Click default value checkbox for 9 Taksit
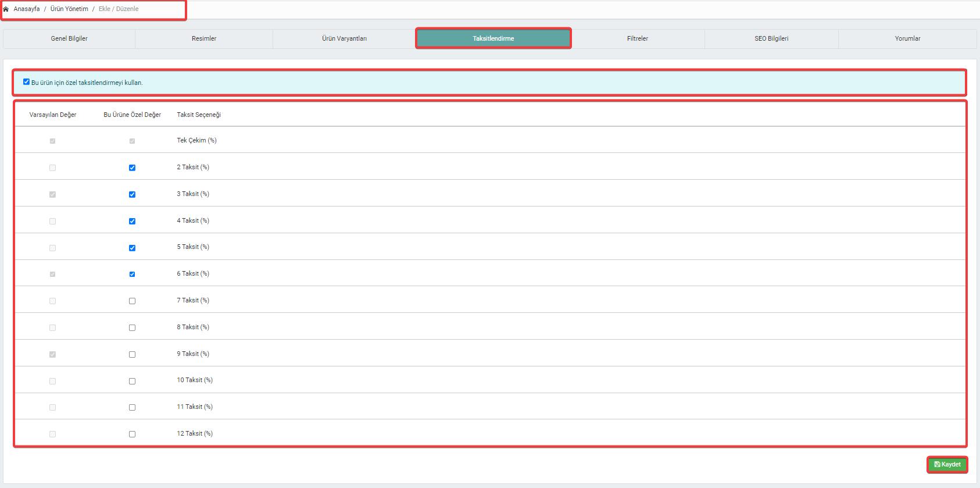980x488 pixels. point(52,354)
